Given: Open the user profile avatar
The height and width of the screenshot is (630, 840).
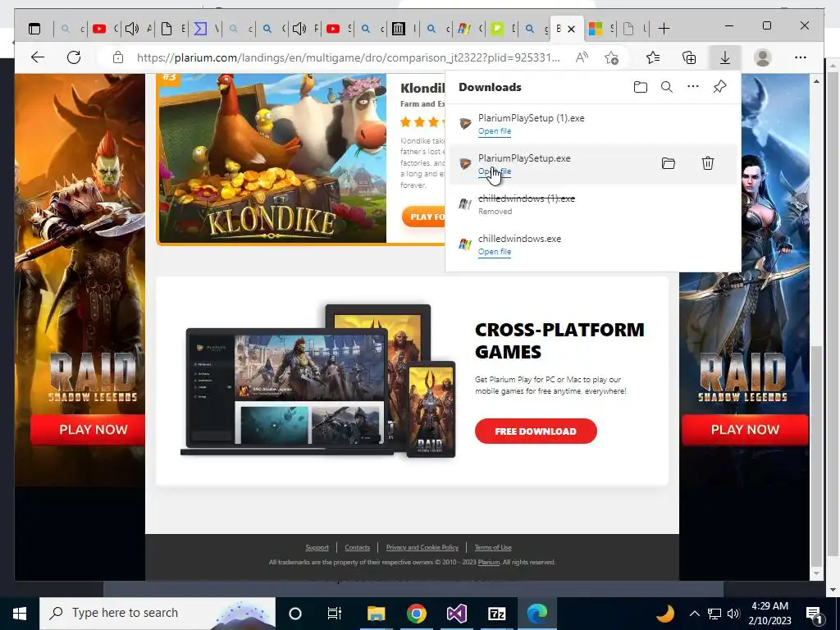Looking at the screenshot, I should (762, 57).
